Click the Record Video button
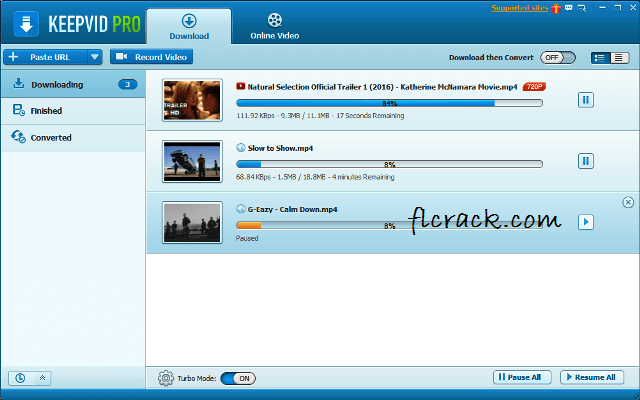The image size is (640, 400). [151, 57]
